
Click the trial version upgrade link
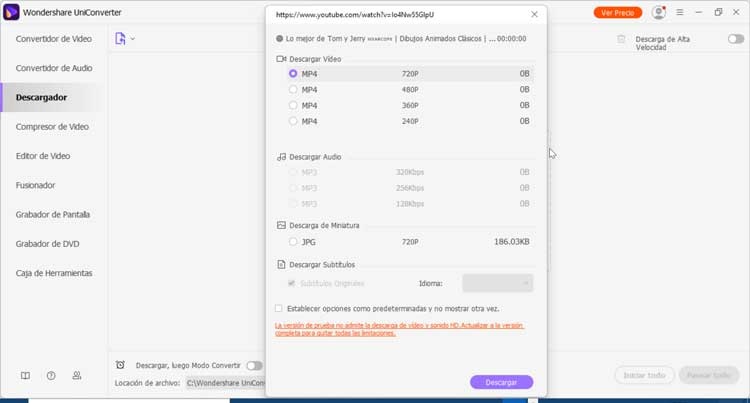point(399,329)
